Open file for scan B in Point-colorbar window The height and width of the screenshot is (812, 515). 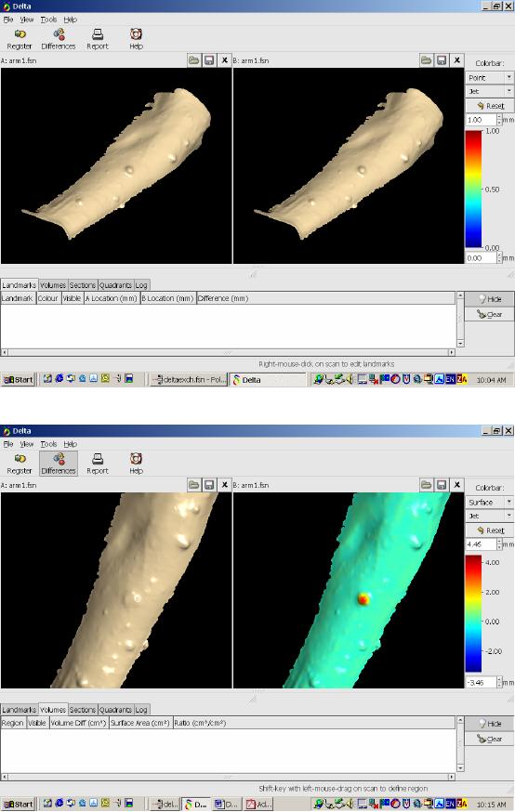(x=426, y=60)
